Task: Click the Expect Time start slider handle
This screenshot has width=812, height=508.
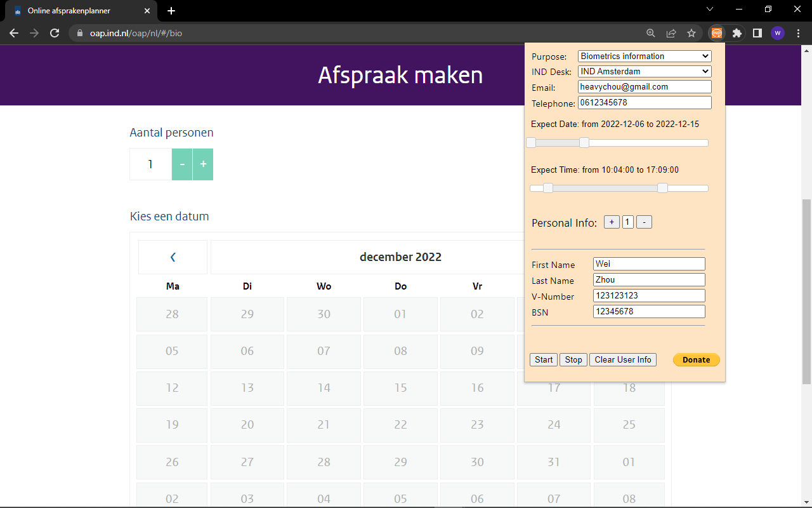Action: tap(548, 188)
